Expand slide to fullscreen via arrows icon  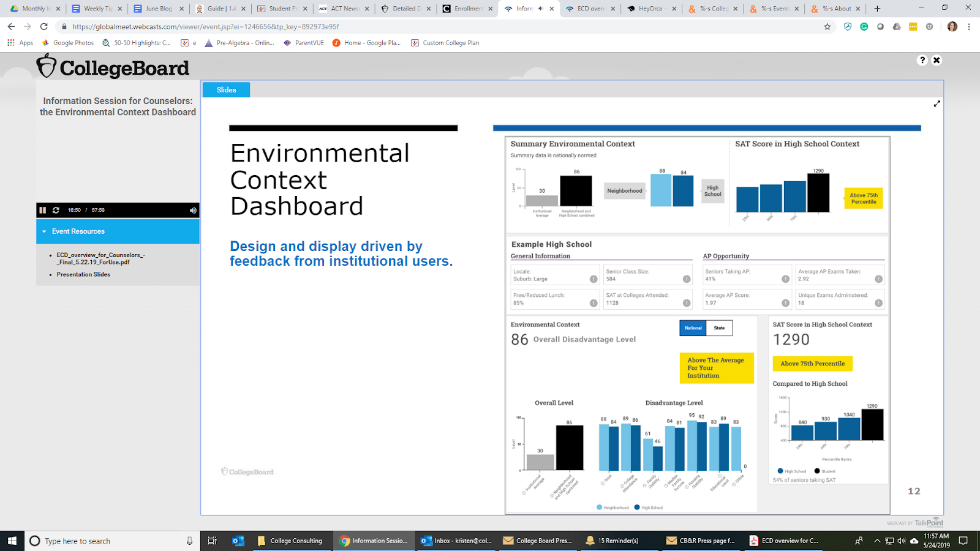[937, 103]
